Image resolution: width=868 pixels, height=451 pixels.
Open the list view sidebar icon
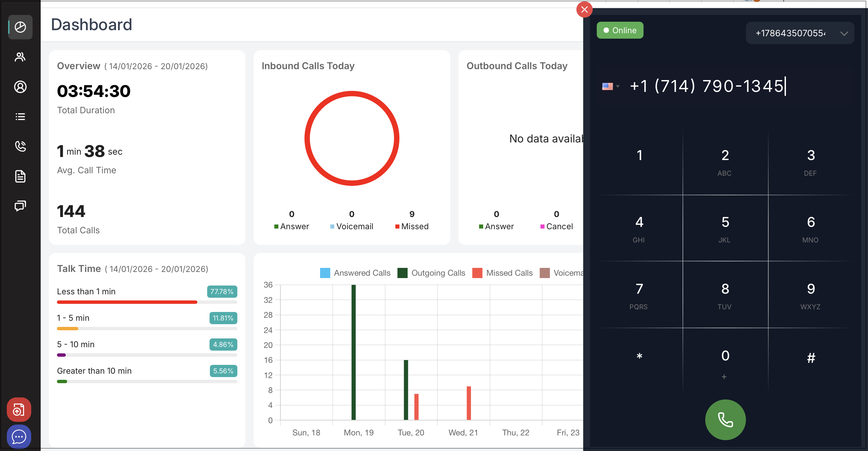click(20, 117)
